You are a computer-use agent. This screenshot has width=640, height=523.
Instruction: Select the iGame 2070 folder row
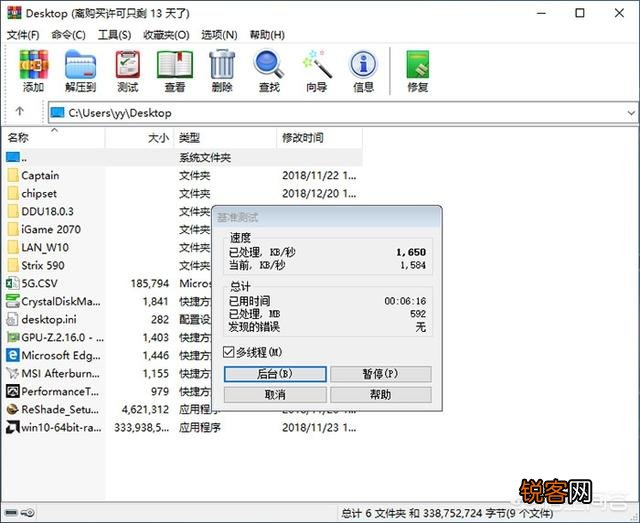tap(108, 229)
